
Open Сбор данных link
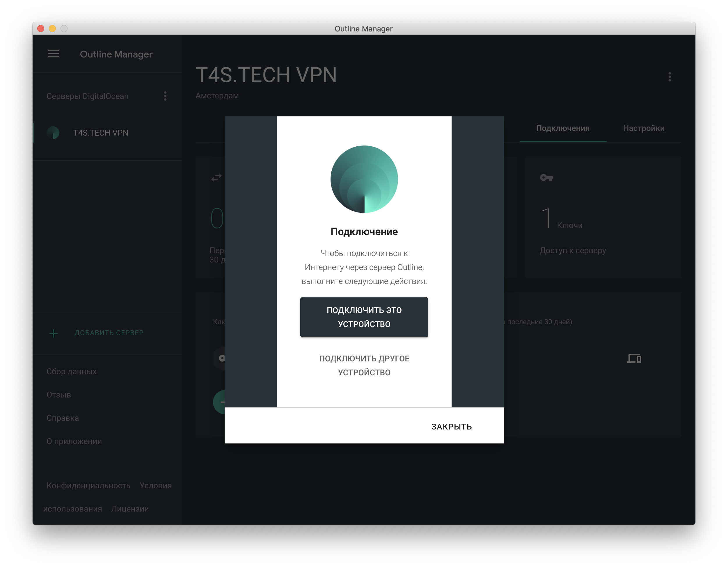pos(71,371)
